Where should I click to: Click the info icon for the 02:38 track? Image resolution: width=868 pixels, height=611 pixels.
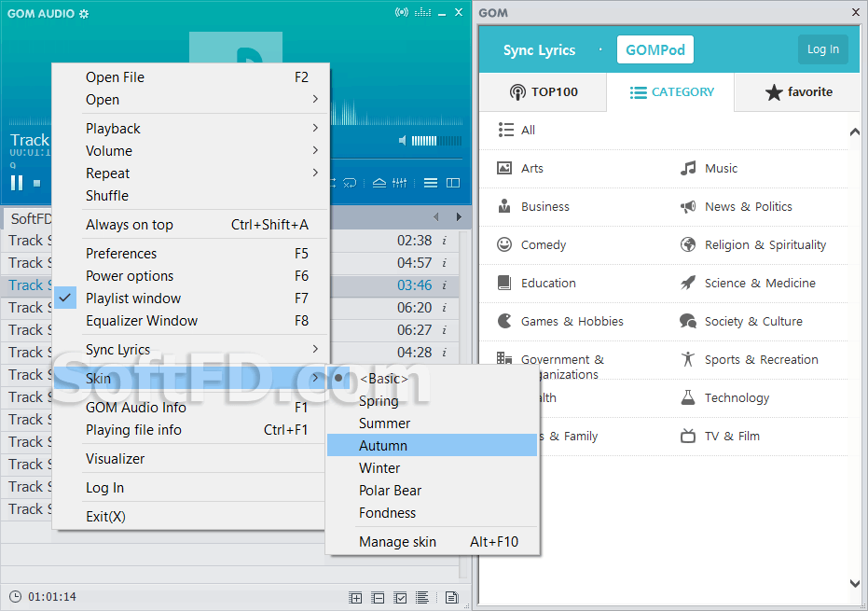444,241
